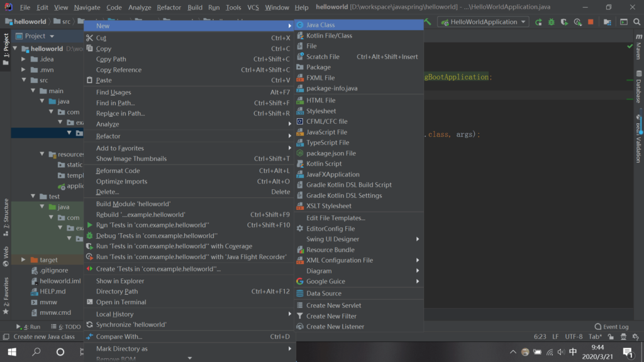Screen dimensions: 644x362
Task: Choose Kotlin File/Class entry
Action: pyautogui.click(x=358, y=36)
